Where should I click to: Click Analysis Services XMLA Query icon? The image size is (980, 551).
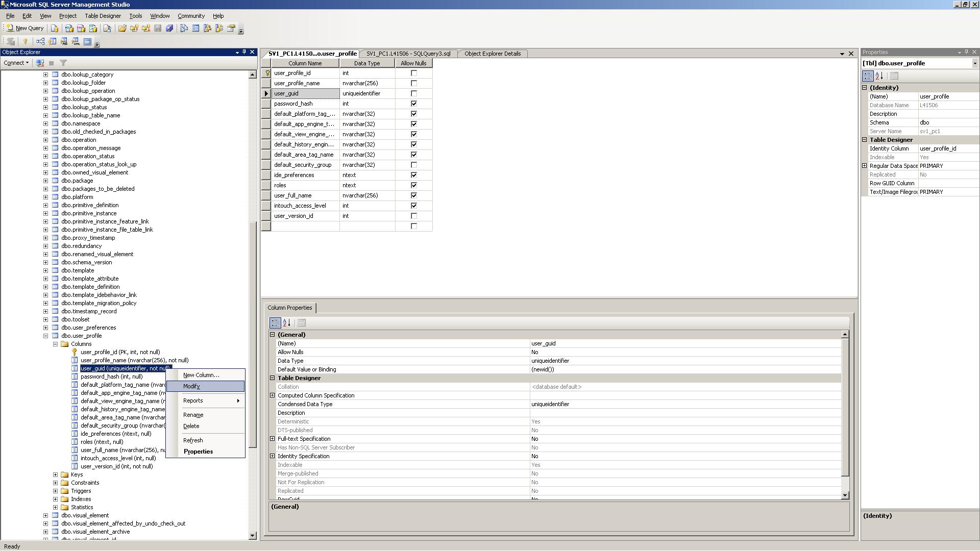click(93, 28)
